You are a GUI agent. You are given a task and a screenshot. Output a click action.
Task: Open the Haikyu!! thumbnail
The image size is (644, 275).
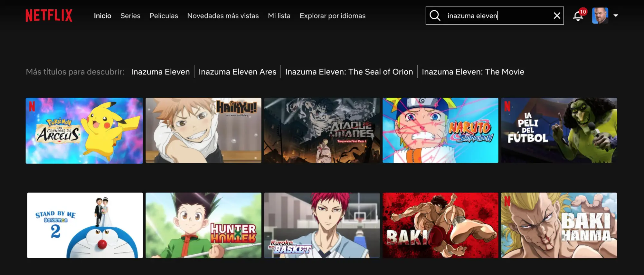pyautogui.click(x=204, y=130)
